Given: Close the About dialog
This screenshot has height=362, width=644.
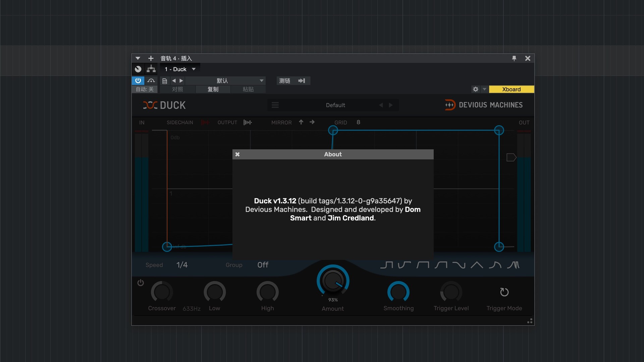Looking at the screenshot, I should (x=237, y=155).
